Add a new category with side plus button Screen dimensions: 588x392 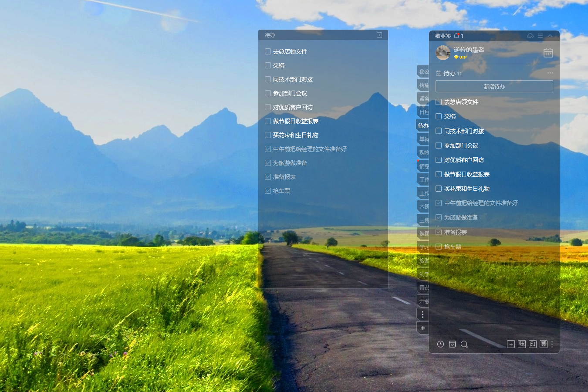pyautogui.click(x=422, y=328)
